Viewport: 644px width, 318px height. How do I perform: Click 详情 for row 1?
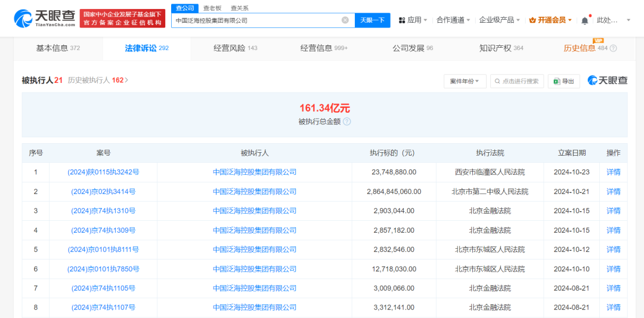[614, 172]
